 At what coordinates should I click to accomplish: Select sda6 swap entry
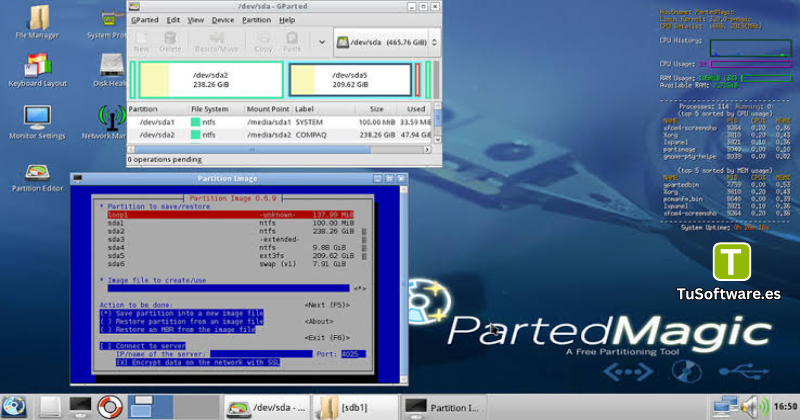(x=231, y=264)
